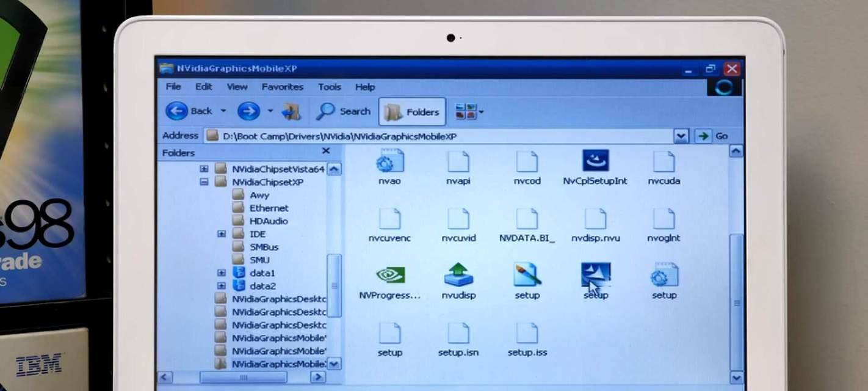
Task: Click the file list scroll-down arrow
Action: tap(736, 378)
